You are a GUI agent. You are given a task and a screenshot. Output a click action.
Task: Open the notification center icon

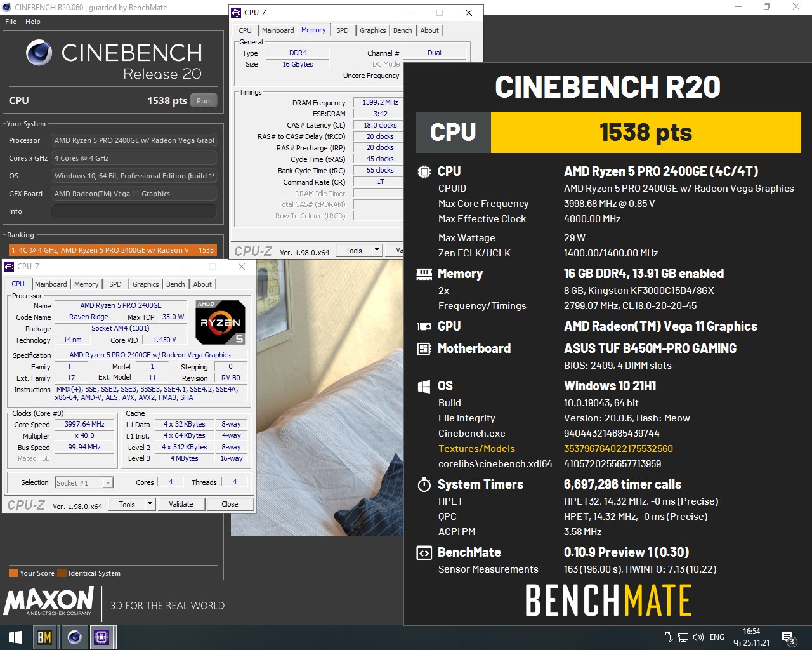click(x=789, y=637)
